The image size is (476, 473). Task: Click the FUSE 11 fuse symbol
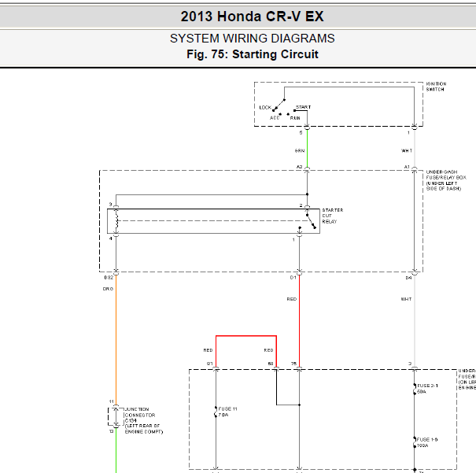216,412
